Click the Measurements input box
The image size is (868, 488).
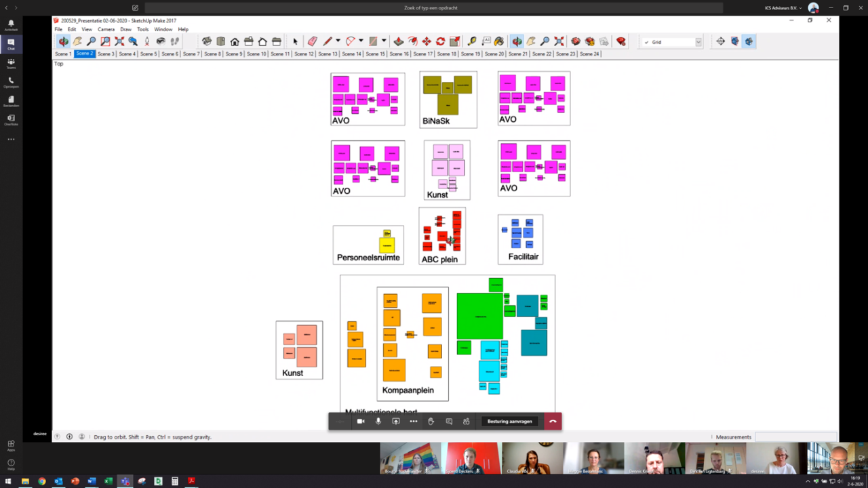pyautogui.click(x=795, y=437)
